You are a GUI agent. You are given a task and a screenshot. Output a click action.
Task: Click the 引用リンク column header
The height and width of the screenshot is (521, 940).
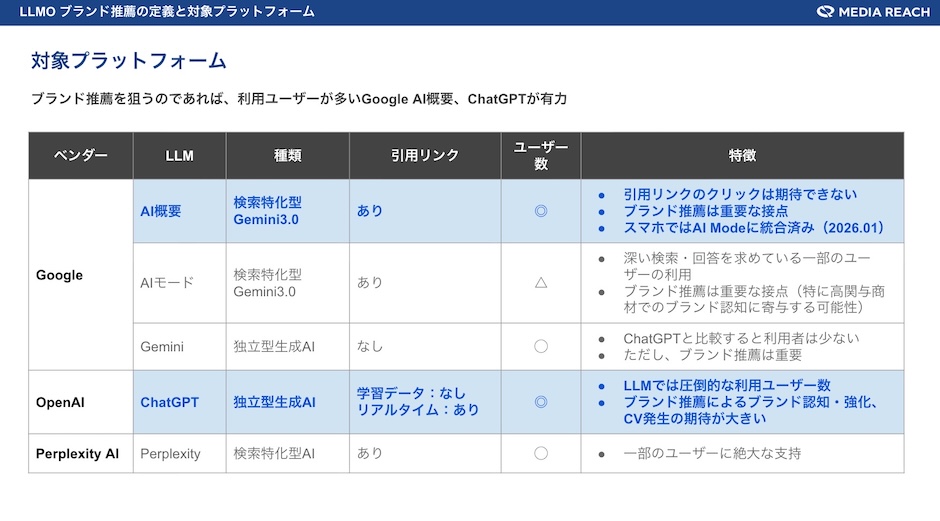425,156
